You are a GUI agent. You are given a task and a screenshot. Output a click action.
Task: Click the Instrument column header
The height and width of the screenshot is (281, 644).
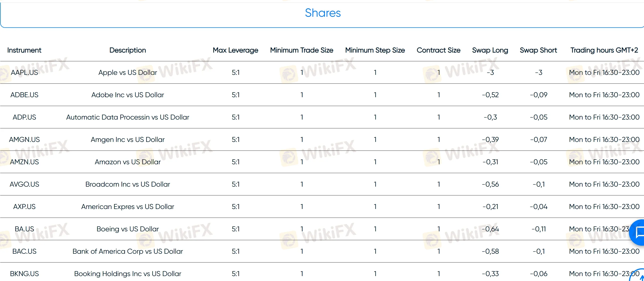click(x=24, y=50)
